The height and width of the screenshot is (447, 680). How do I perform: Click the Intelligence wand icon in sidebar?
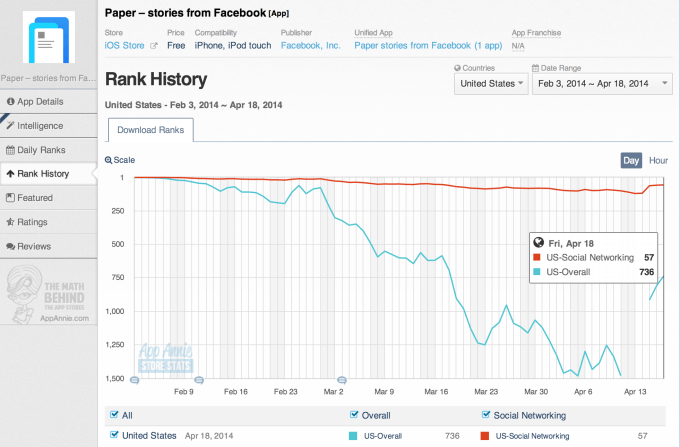10,126
